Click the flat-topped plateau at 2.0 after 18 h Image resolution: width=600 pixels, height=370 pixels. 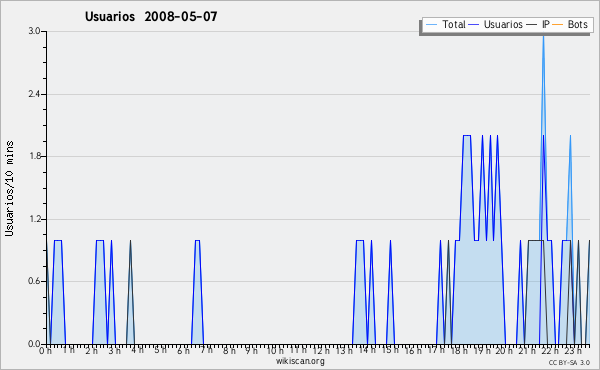(467, 135)
